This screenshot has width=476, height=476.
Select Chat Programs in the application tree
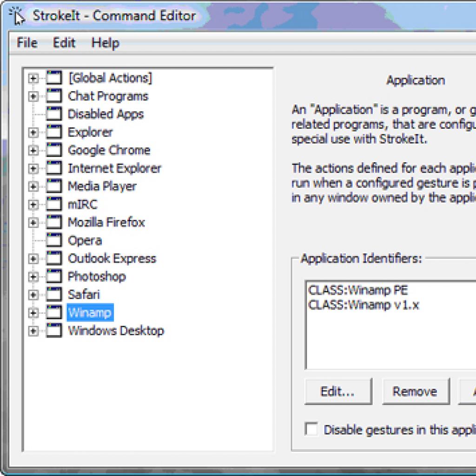pyautogui.click(x=108, y=96)
